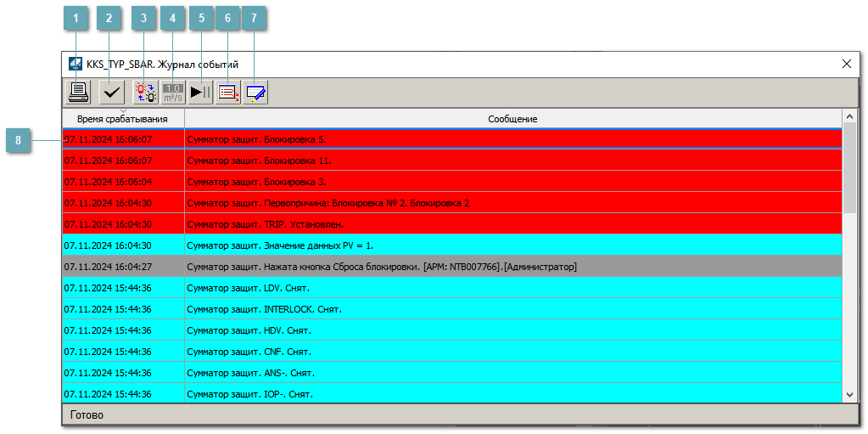Toggle the alarm lamp switching icon
The height and width of the screenshot is (434, 868).
(x=145, y=92)
